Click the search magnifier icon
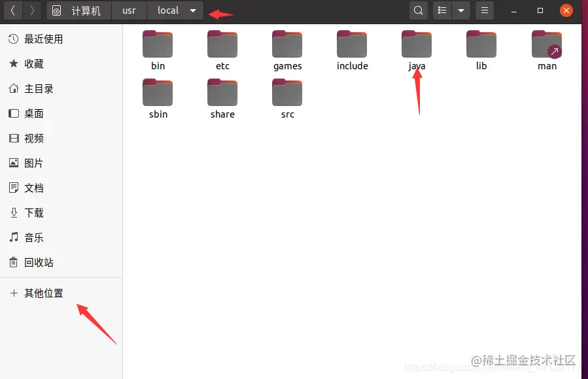This screenshot has height=379, width=588. [x=419, y=10]
